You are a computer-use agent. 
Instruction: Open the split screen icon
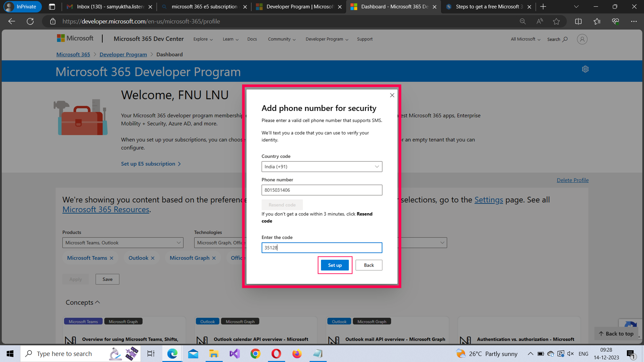(578, 21)
